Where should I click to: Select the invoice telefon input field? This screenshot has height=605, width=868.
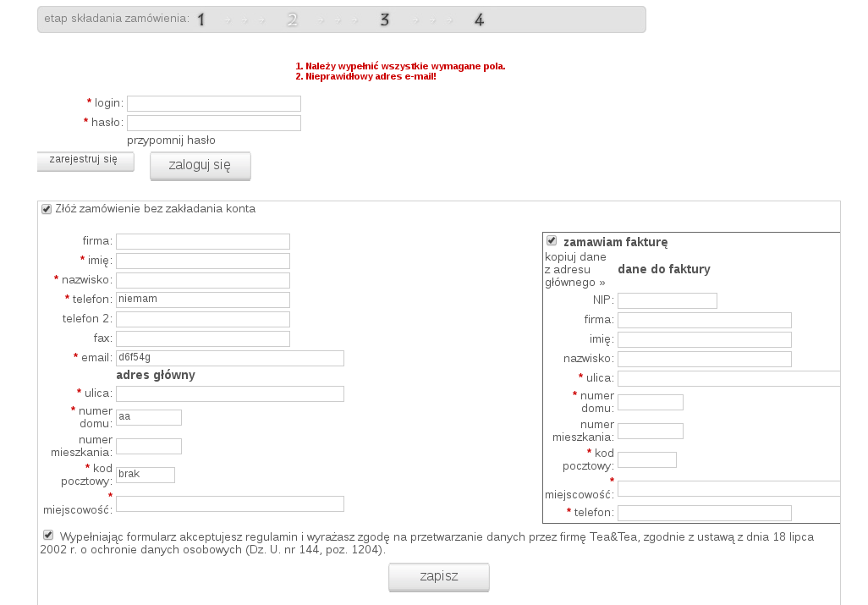coord(705,513)
